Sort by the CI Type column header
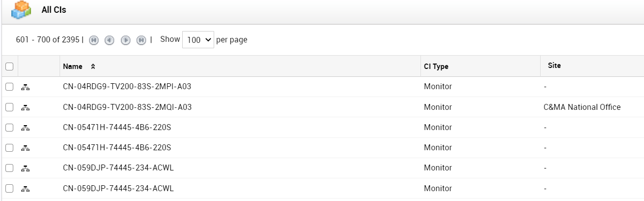 (x=436, y=67)
